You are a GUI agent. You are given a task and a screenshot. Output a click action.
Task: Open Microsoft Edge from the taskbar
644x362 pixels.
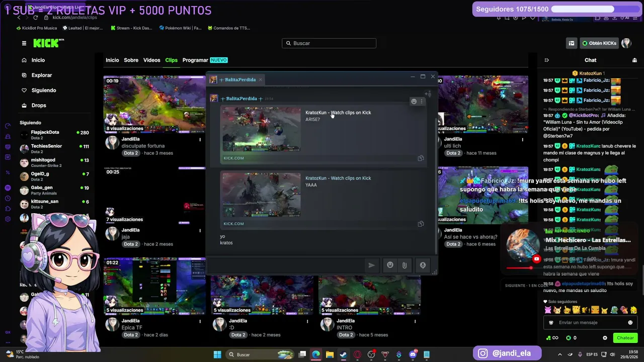tap(315, 354)
